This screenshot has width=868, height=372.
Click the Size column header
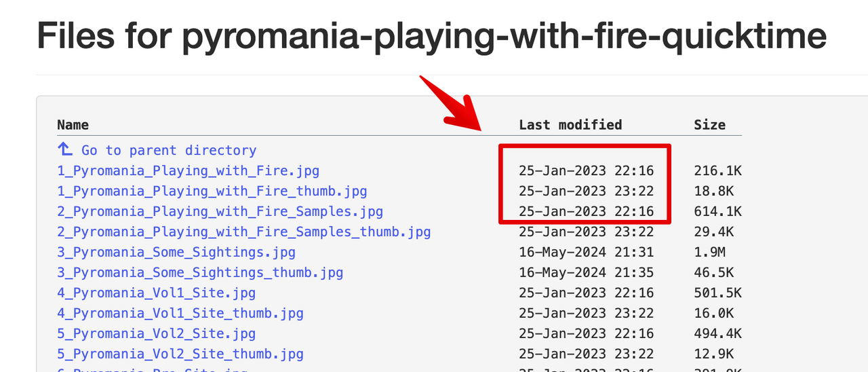pyautogui.click(x=709, y=125)
